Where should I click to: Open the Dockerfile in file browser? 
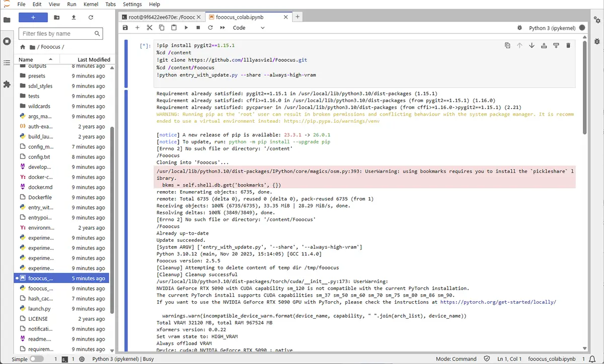click(x=40, y=198)
